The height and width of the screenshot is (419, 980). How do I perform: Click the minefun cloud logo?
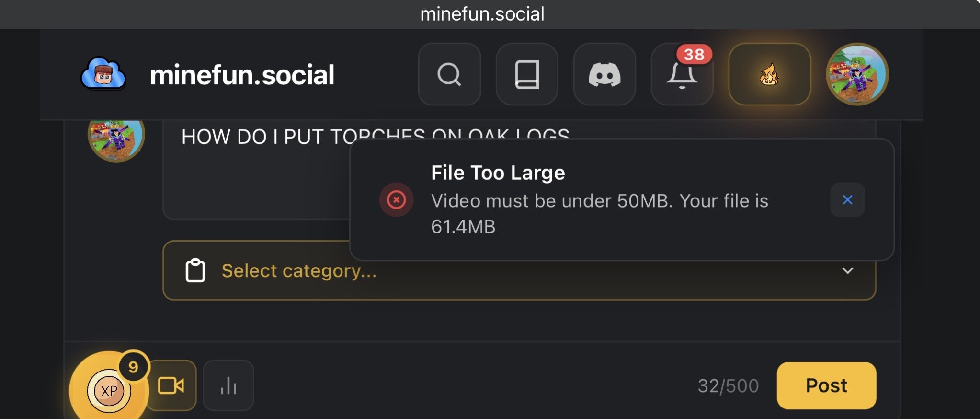click(x=103, y=74)
